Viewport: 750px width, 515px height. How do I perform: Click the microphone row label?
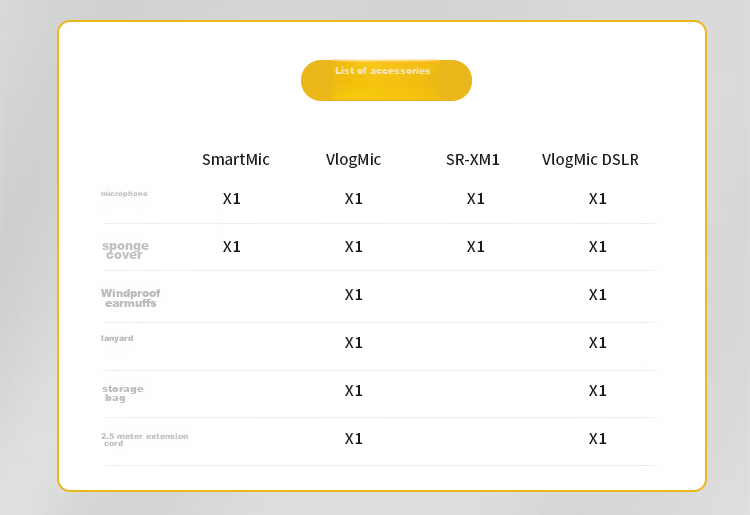click(x=124, y=194)
